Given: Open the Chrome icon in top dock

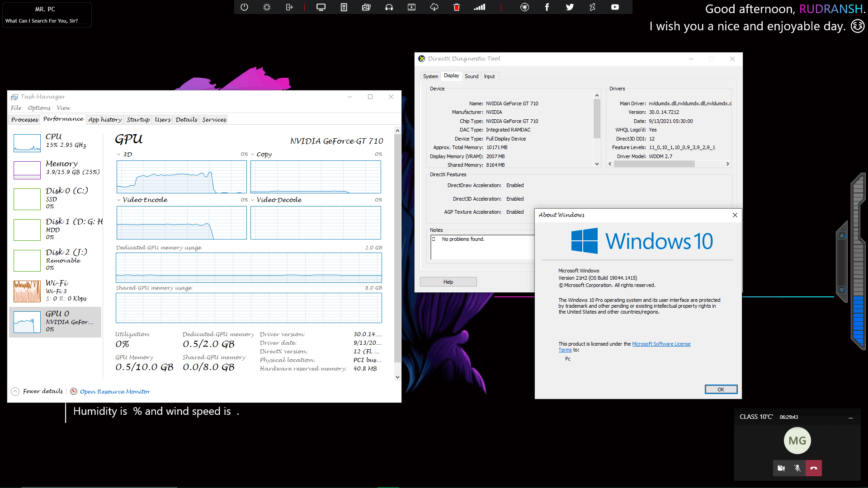Looking at the screenshot, I should point(524,7).
